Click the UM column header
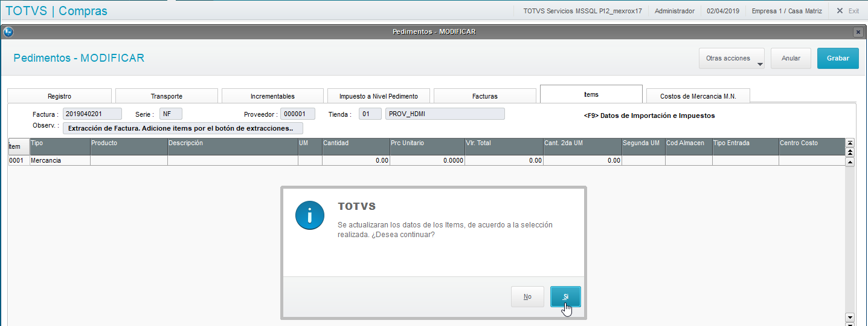This screenshot has width=868, height=326. [310, 146]
